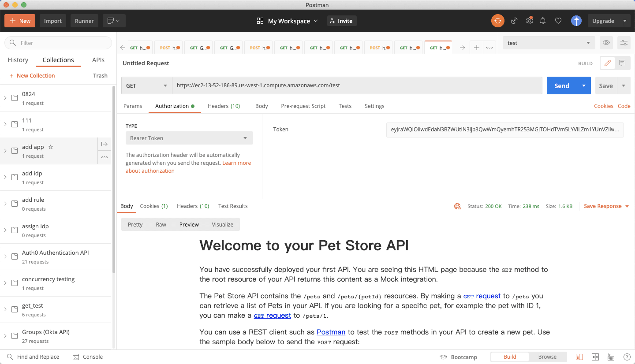Open the keyboard shortcuts icon in status bar

pyautogui.click(x=611, y=357)
